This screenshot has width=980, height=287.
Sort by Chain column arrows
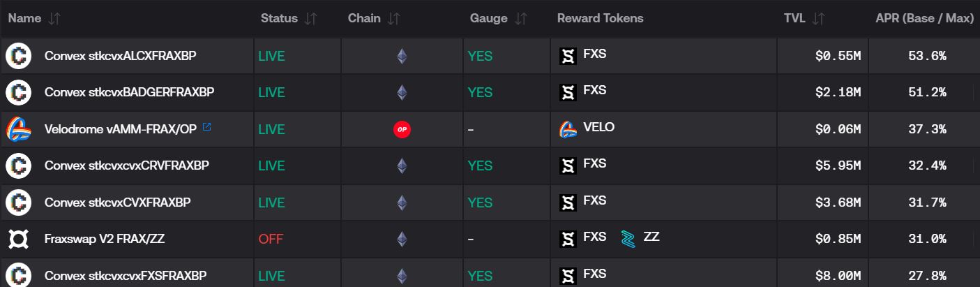[x=394, y=19]
